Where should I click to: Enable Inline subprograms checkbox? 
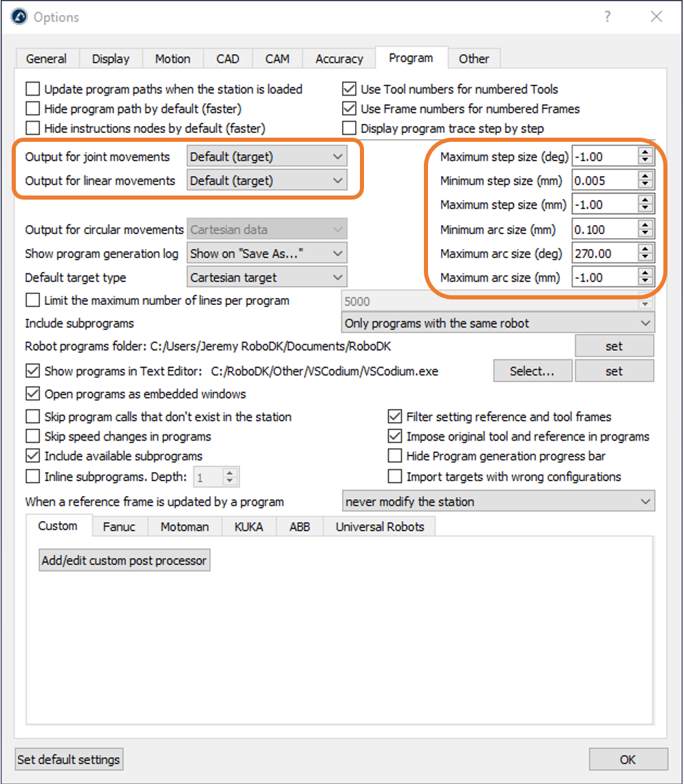(33, 476)
